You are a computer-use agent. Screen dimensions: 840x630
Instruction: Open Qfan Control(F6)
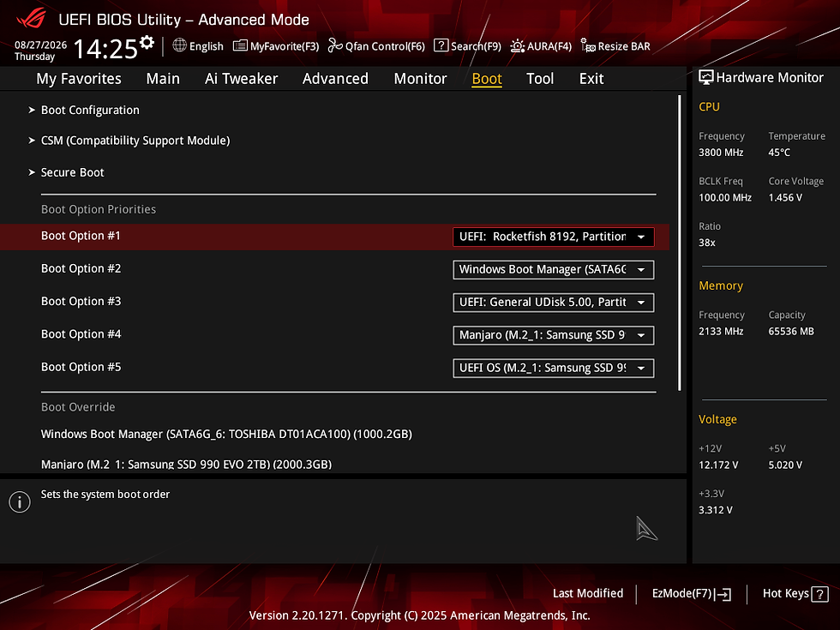click(385, 46)
